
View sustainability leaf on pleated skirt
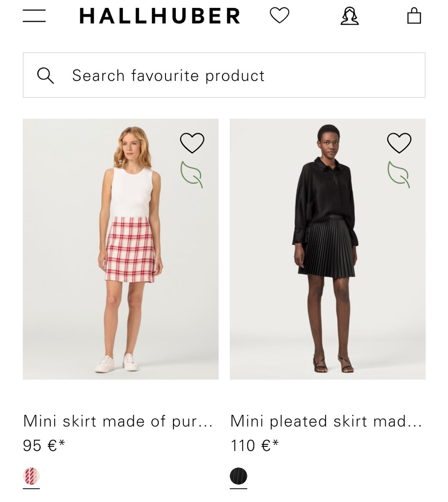point(399,174)
